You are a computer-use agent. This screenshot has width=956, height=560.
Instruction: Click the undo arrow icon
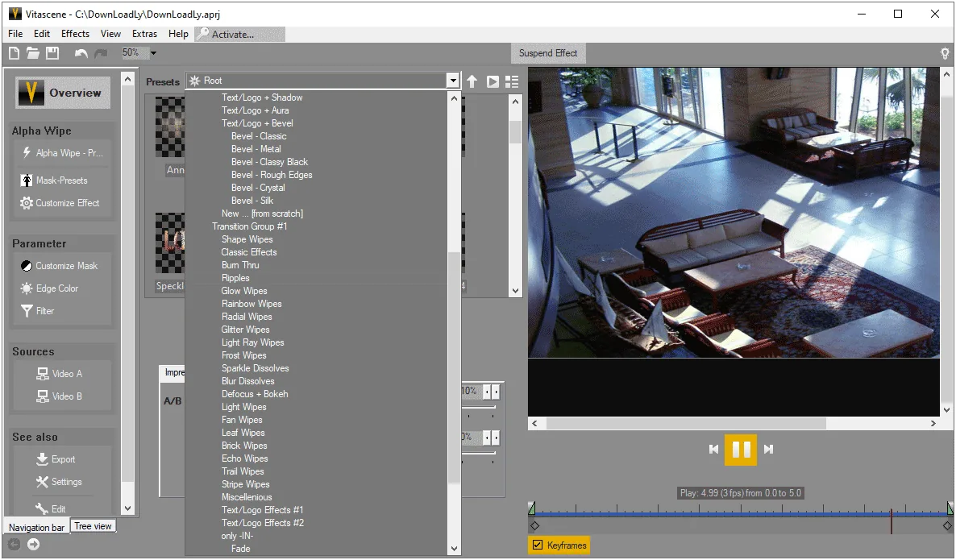point(81,53)
